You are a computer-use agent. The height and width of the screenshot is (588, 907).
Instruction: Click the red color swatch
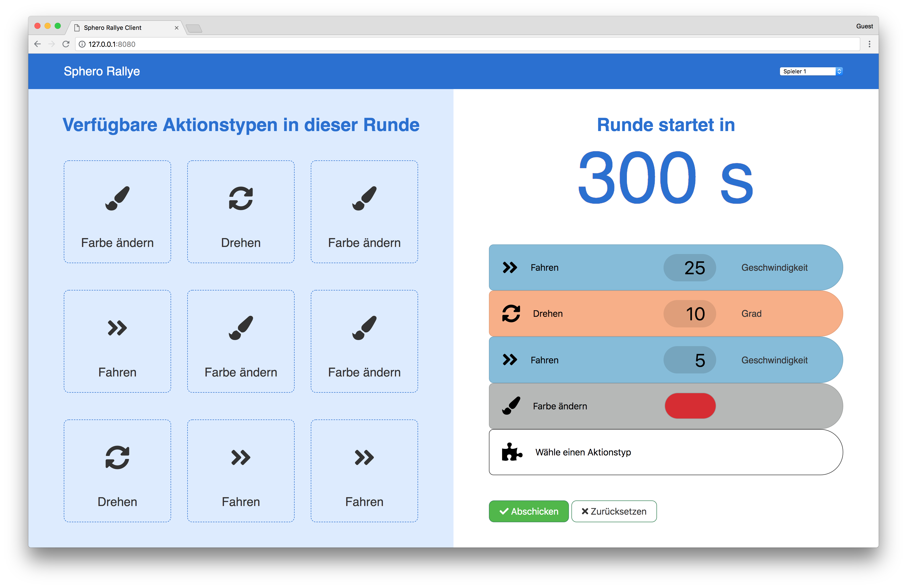tap(690, 406)
